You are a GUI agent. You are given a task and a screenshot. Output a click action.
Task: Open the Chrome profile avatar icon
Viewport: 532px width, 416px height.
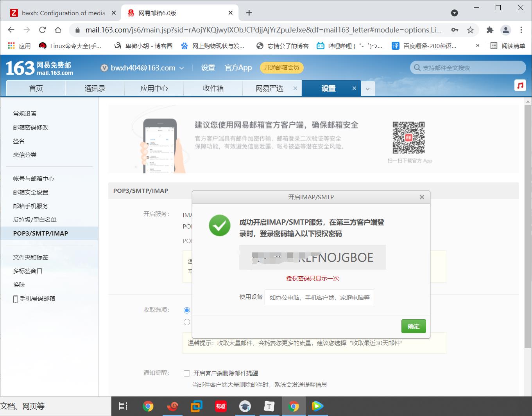coord(506,30)
